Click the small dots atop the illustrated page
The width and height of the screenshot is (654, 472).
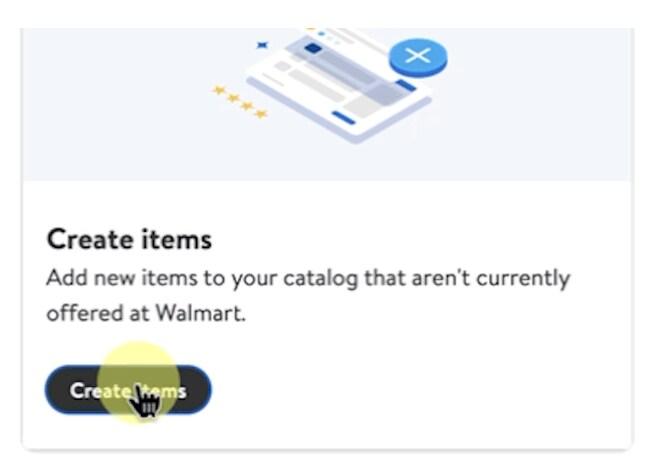pos(322,33)
